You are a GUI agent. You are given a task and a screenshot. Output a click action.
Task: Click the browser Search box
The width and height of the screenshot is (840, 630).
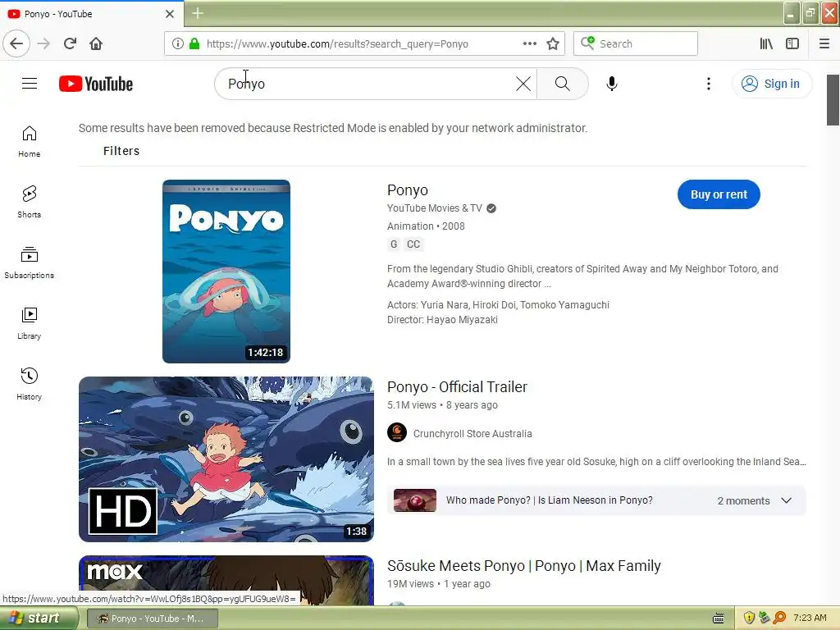[x=636, y=43]
